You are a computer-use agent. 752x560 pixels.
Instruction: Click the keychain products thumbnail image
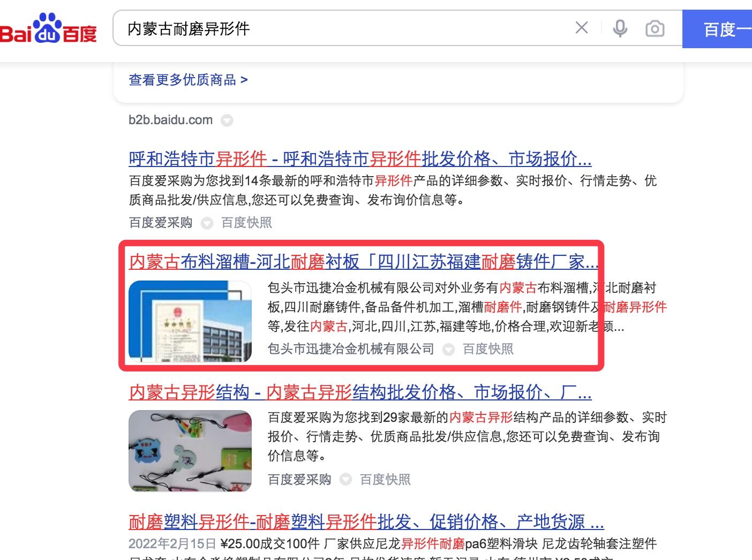coord(190,451)
